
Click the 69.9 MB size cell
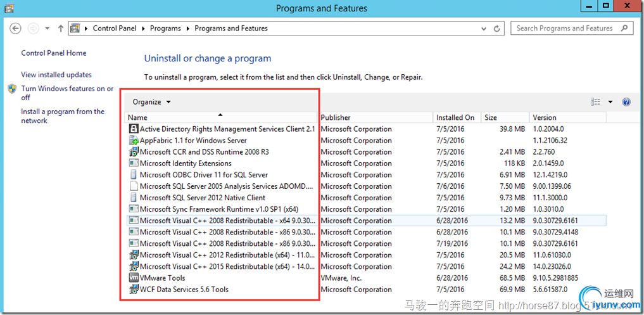coord(511,290)
